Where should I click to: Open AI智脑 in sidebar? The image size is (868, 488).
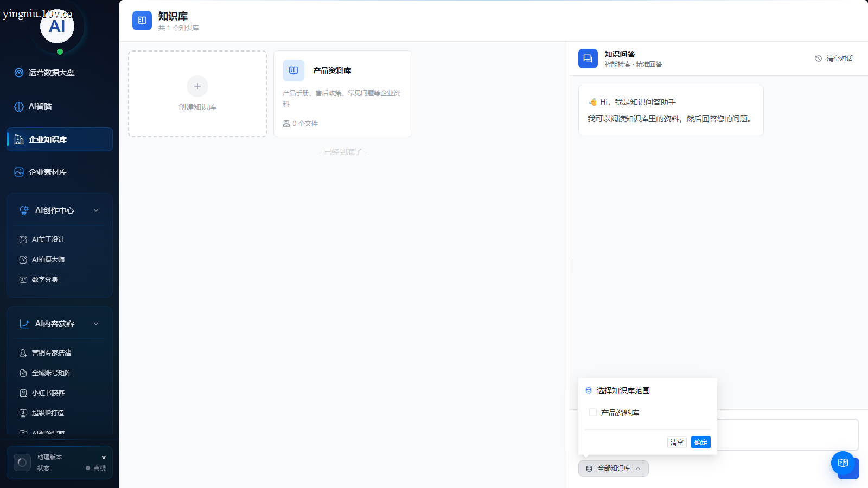pos(60,106)
